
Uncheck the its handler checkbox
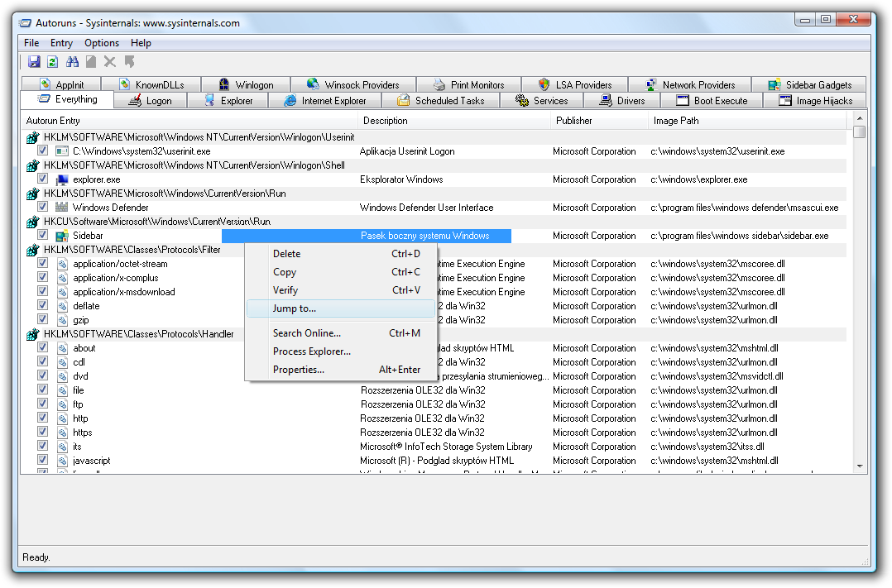43,446
